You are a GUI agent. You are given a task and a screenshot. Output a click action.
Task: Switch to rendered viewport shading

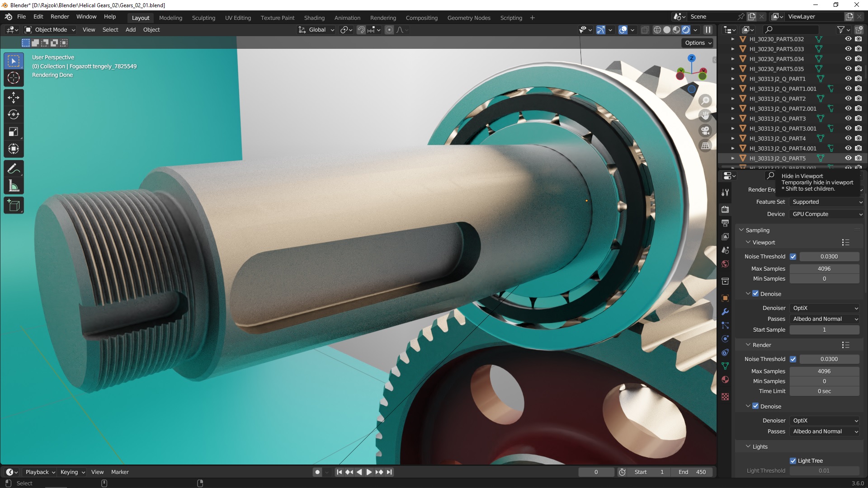tap(686, 30)
